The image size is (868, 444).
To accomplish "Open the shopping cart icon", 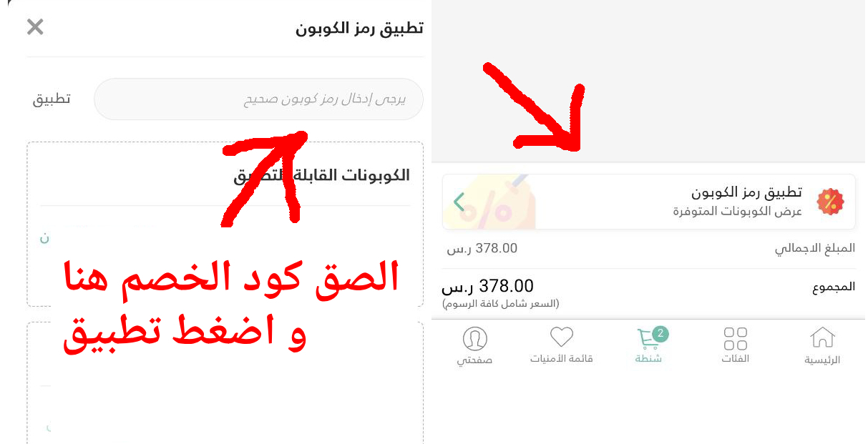I will click(x=648, y=338).
